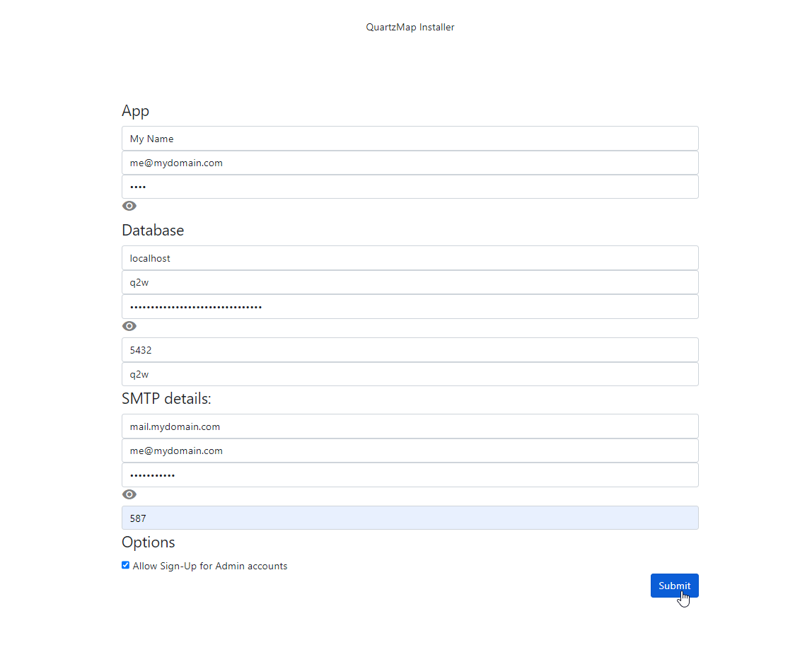812x645 pixels.
Task: Show the App password using eye icon
Action: [129, 206]
